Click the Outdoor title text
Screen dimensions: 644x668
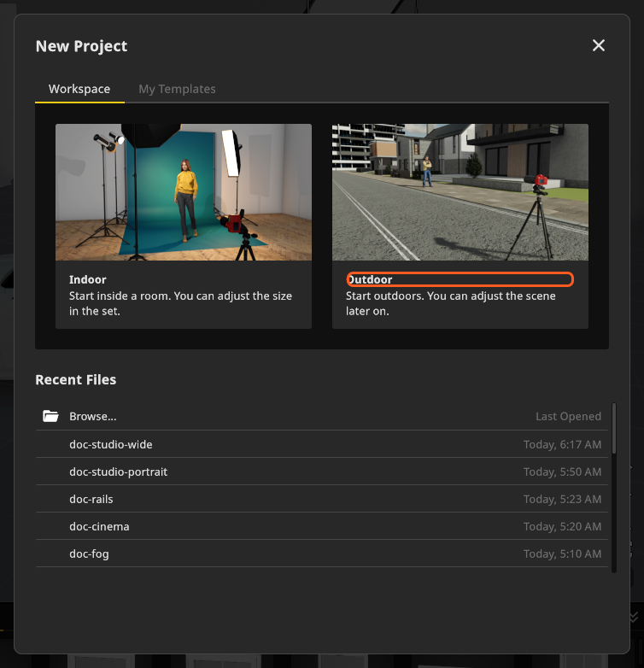click(369, 279)
